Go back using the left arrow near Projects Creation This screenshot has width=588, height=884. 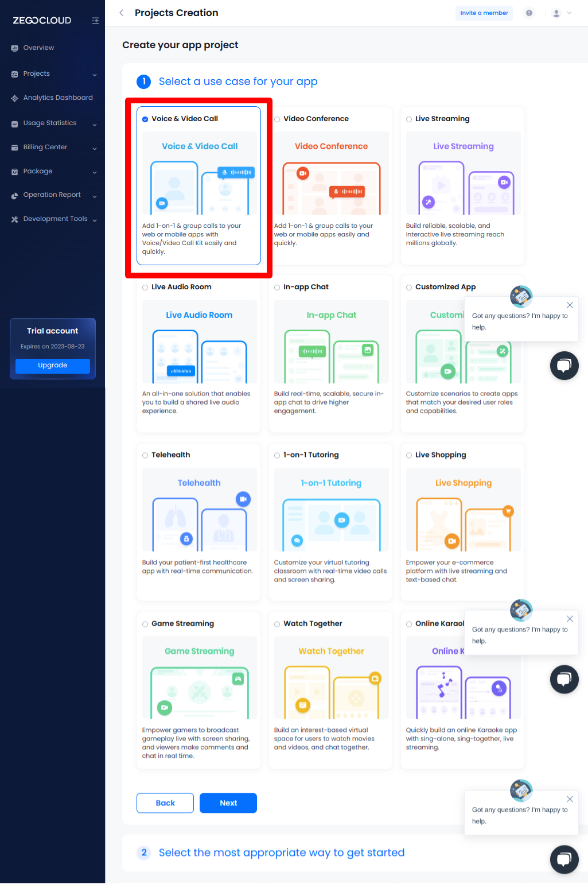pyautogui.click(x=121, y=13)
